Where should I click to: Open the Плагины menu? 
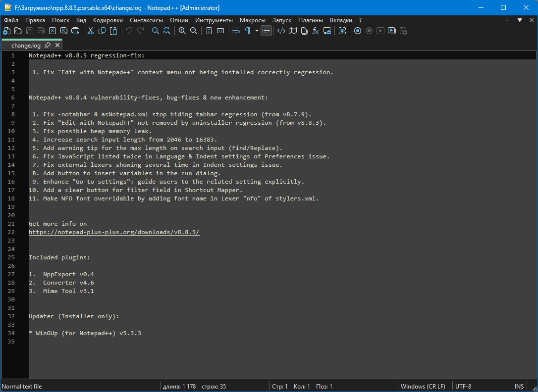[310, 20]
